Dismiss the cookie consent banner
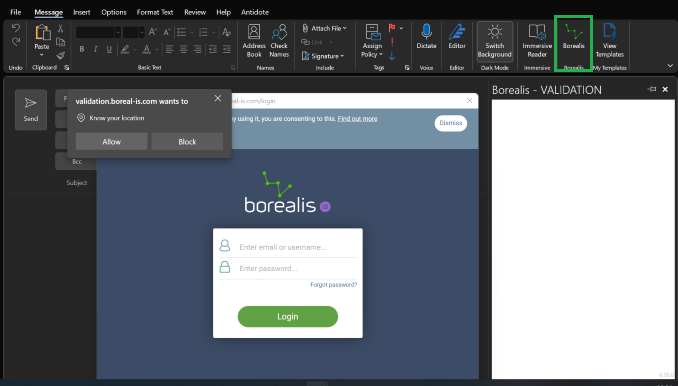Viewport: 678px width, 386px height. (x=451, y=123)
